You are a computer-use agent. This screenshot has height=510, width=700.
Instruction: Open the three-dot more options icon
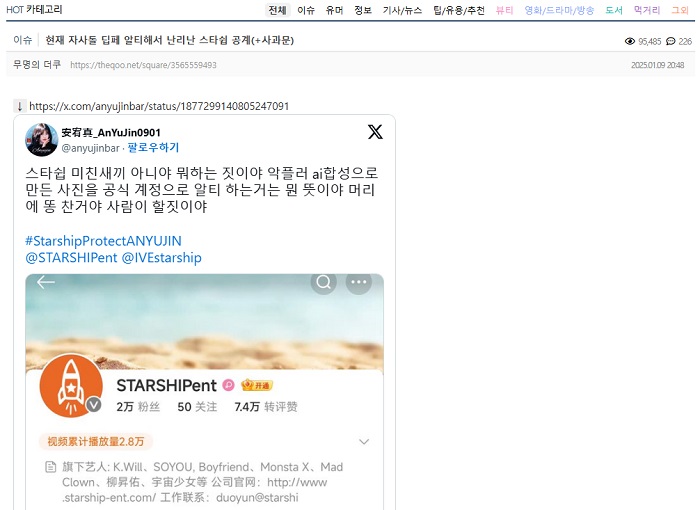pyautogui.click(x=358, y=283)
